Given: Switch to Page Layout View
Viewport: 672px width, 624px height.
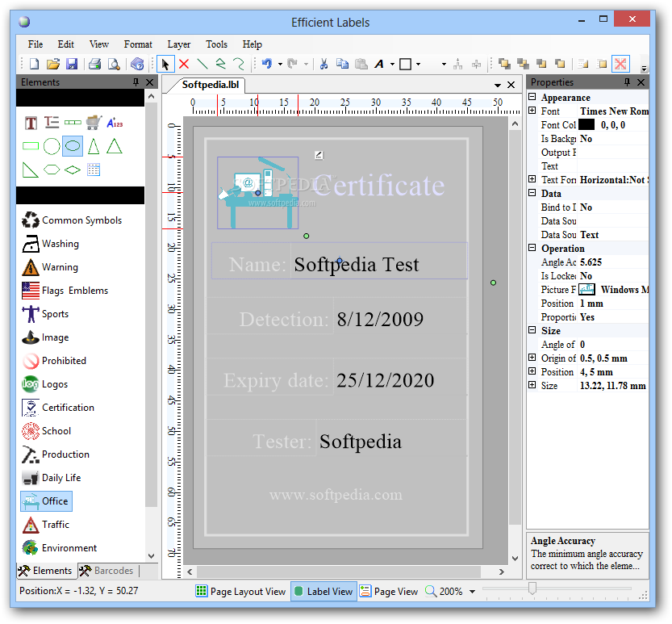Looking at the screenshot, I should 240,592.
